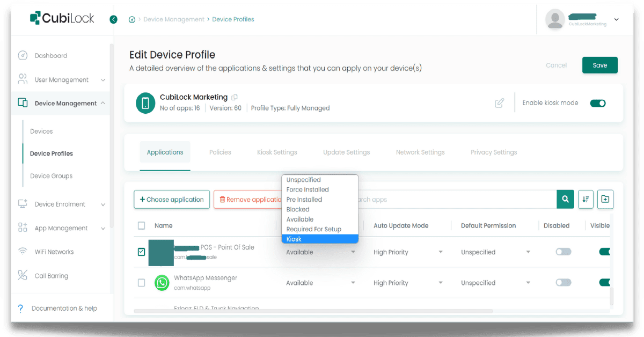Click the Call Barring phone icon
This screenshot has width=644, height=337.
[x=23, y=275]
